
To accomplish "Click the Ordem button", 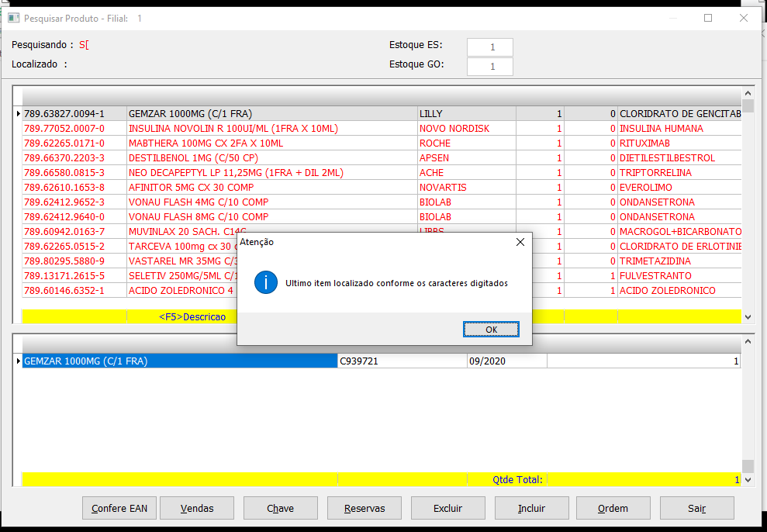I will pos(613,509).
